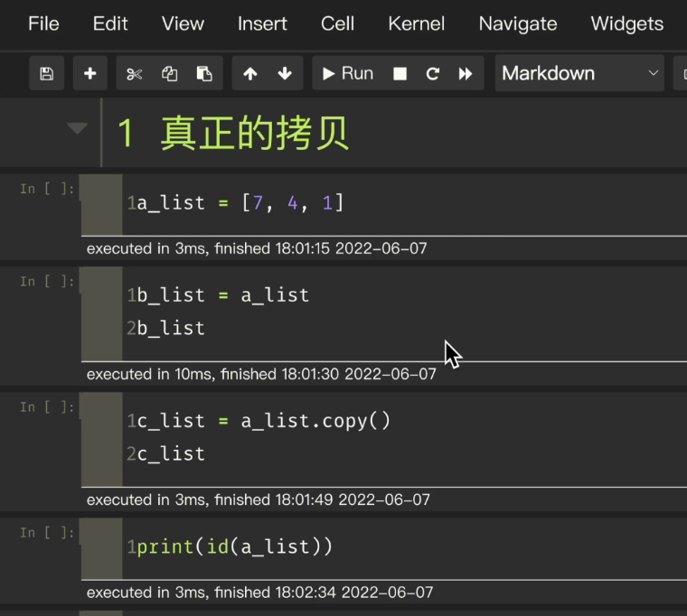Restart kernel and run all cells
Image resolution: width=687 pixels, height=616 pixels.
[x=466, y=74]
